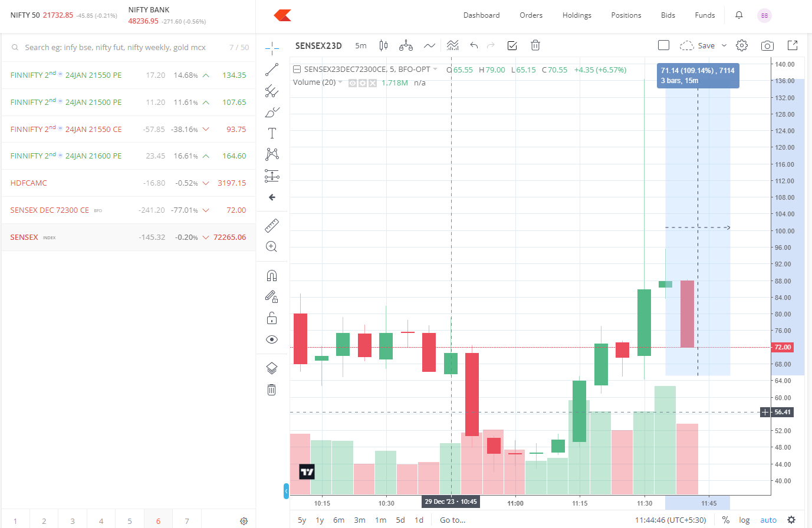
Task: Change the candlestick chart type
Action: (383, 45)
